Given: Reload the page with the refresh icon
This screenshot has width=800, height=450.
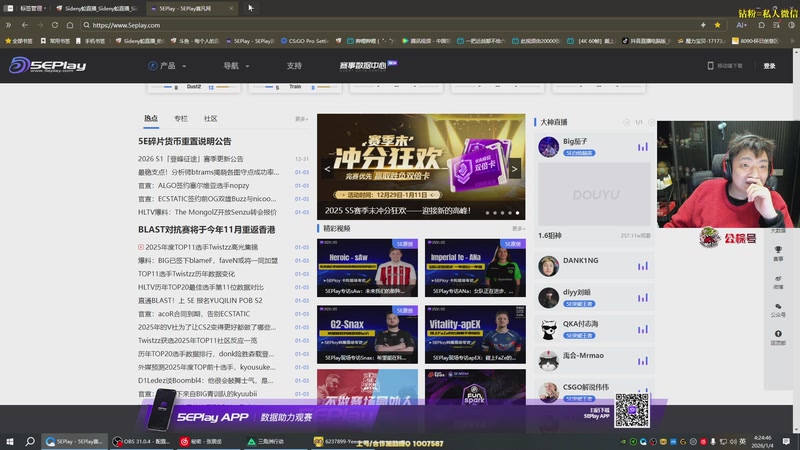Looking at the screenshot, I should point(55,24).
